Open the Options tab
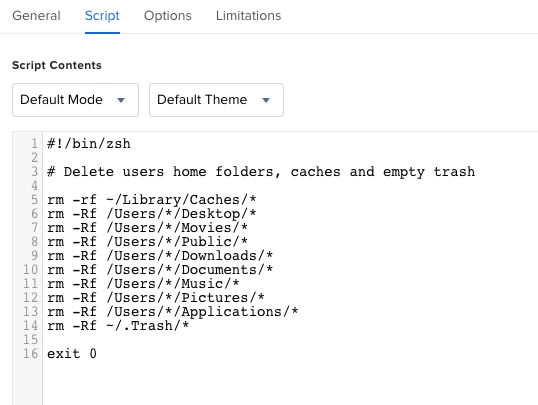The image size is (538, 405). click(x=168, y=16)
